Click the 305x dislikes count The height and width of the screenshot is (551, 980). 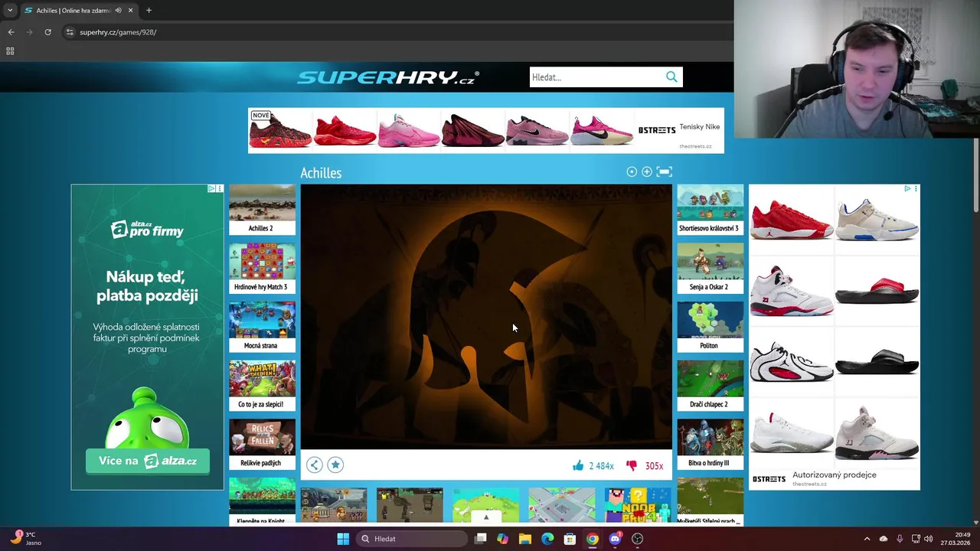click(x=654, y=465)
